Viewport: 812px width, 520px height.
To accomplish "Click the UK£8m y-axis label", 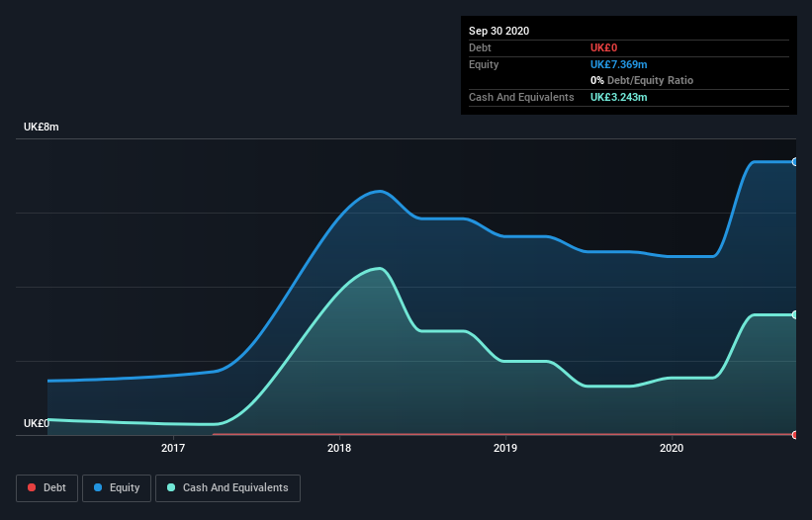I will click(42, 127).
